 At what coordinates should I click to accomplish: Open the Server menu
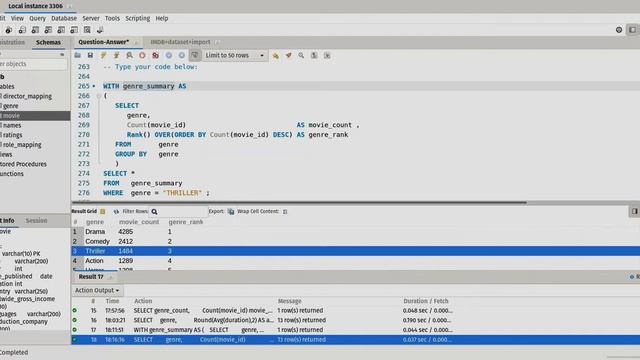(x=91, y=18)
